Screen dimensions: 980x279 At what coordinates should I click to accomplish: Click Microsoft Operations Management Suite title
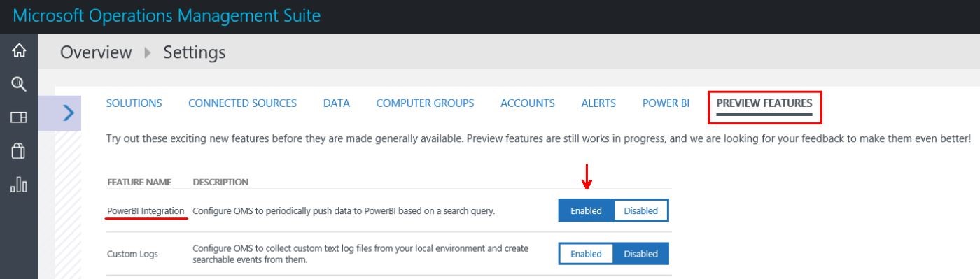tap(167, 15)
